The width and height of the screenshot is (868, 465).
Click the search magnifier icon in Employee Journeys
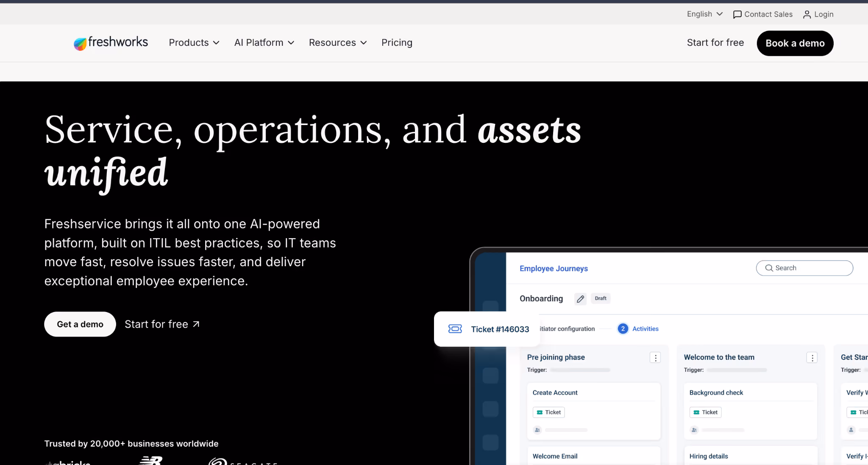769,268
